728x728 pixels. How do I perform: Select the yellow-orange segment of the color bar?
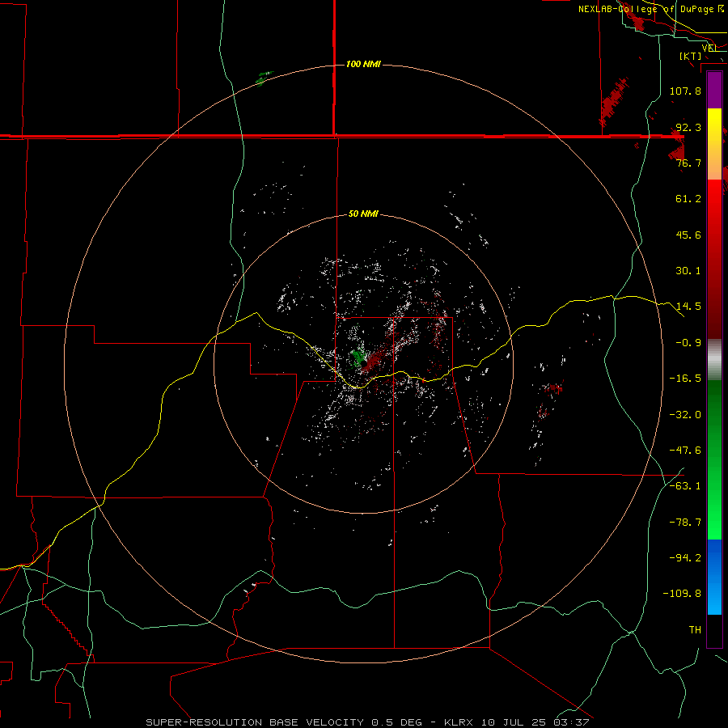pyautogui.click(x=714, y=144)
